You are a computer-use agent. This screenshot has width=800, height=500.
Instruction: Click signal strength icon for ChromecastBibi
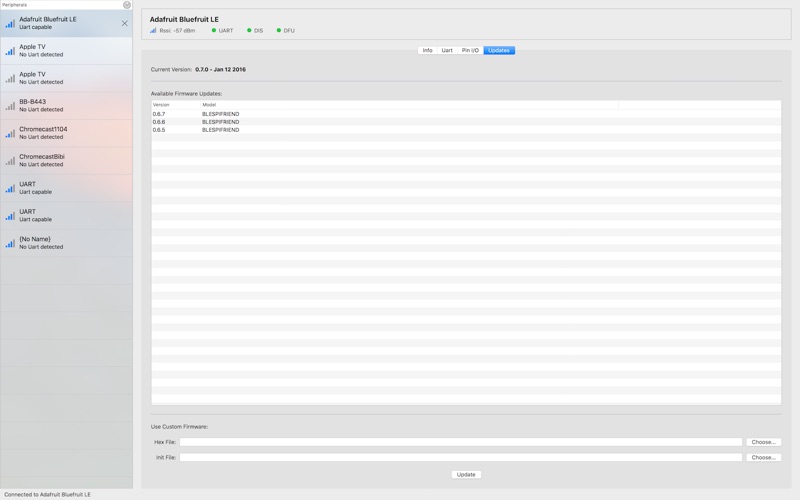click(x=10, y=161)
